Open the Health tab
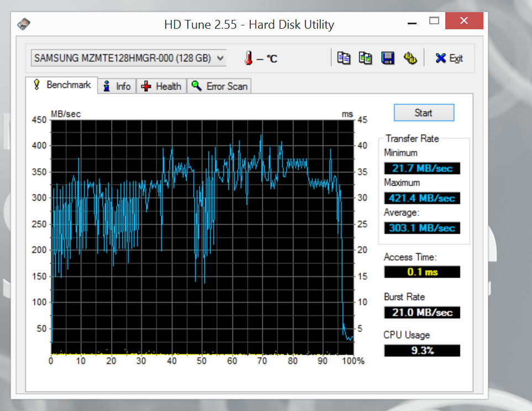The width and height of the screenshot is (532, 411). click(161, 86)
